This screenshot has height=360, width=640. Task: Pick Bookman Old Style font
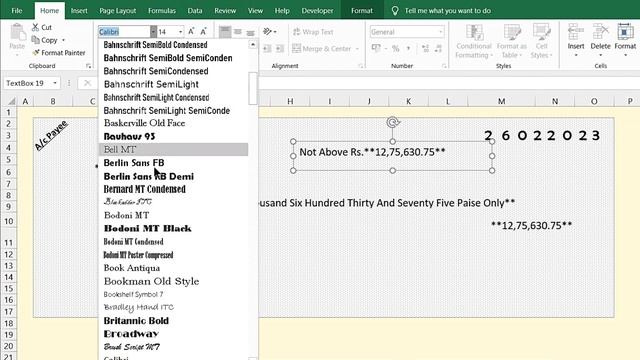click(173, 281)
